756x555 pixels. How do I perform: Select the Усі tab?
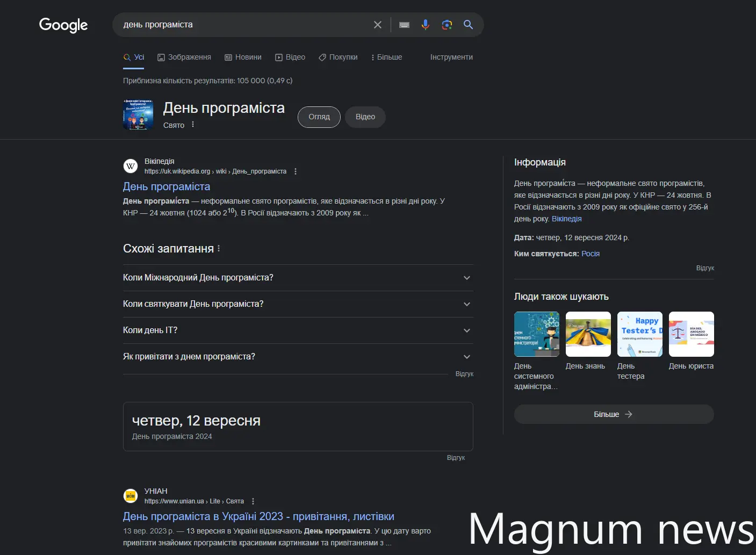tap(134, 57)
